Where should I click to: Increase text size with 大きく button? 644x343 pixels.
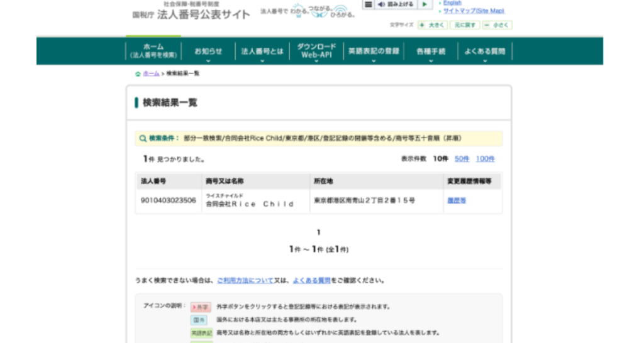(x=433, y=25)
